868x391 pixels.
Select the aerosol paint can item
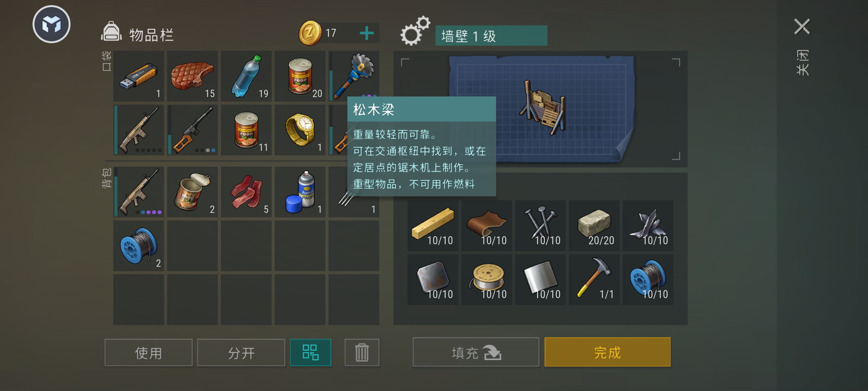pos(300,192)
